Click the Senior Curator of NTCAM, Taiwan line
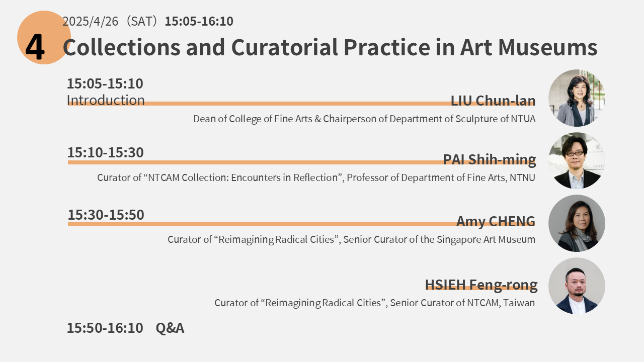This screenshot has height=362, width=644. pos(374,303)
